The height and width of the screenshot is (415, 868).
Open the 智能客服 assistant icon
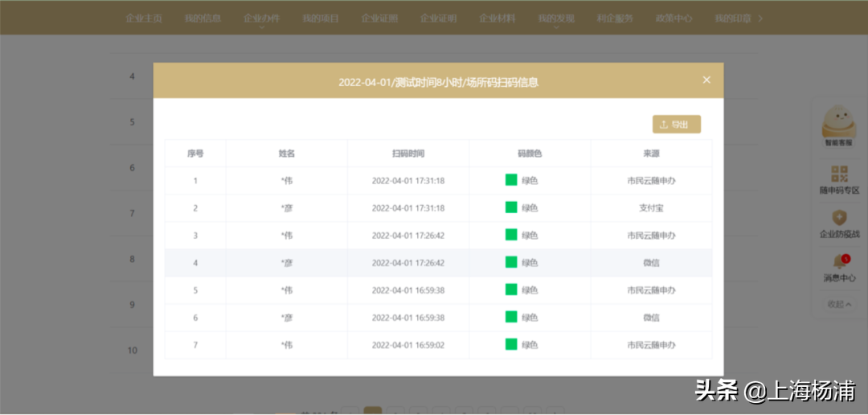tap(839, 125)
